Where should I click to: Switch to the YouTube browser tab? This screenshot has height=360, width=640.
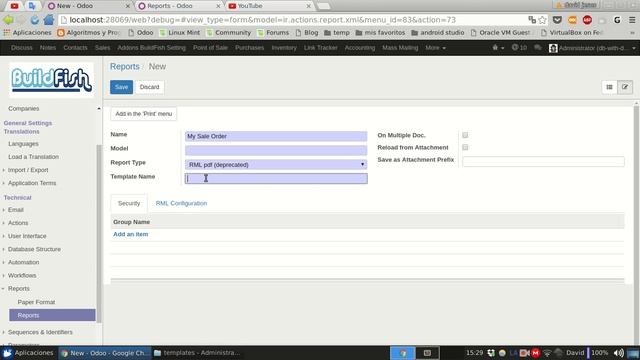(x=269, y=6)
